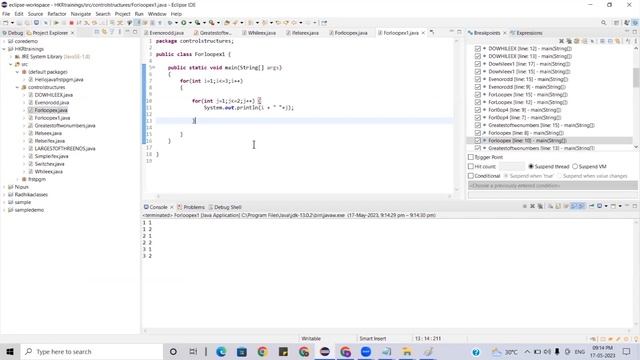Open the Run menu
The width and height of the screenshot is (640, 360).
(139, 14)
